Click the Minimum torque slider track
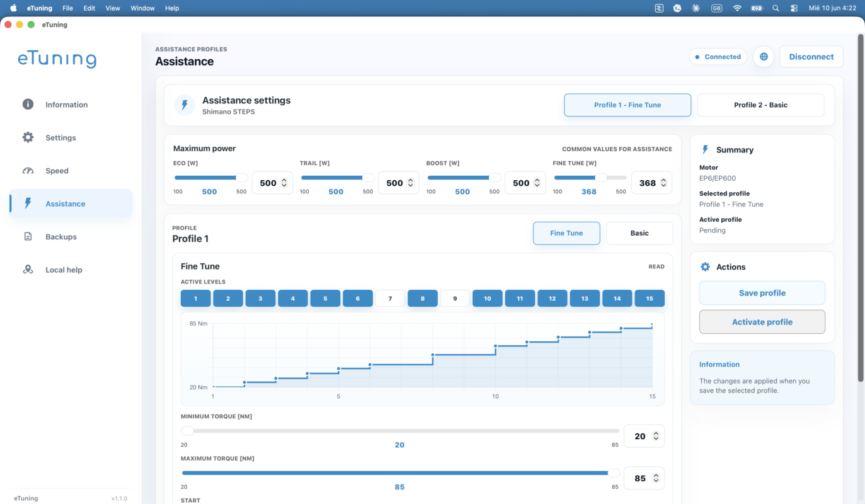This screenshot has height=504, width=865. (399, 431)
